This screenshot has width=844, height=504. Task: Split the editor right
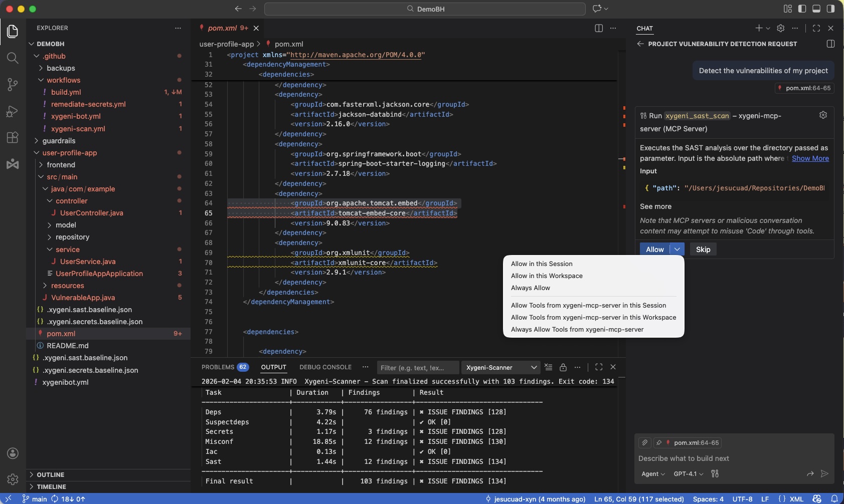pyautogui.click(x=598, y=28)
